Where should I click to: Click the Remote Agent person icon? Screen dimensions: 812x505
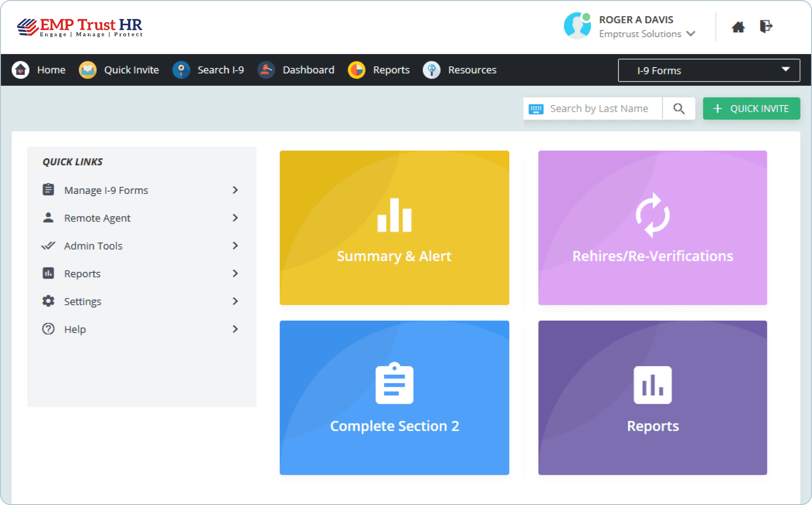(x=48, y=218)
